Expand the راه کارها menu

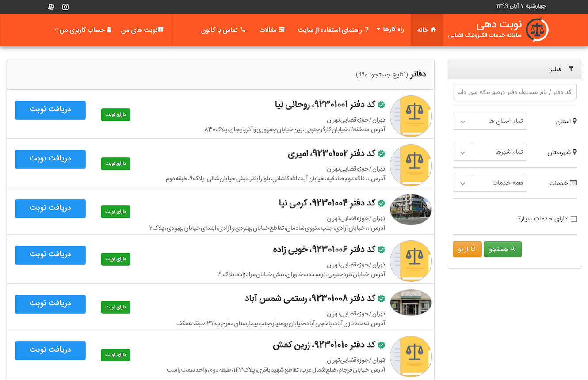(x=390, y=30)
